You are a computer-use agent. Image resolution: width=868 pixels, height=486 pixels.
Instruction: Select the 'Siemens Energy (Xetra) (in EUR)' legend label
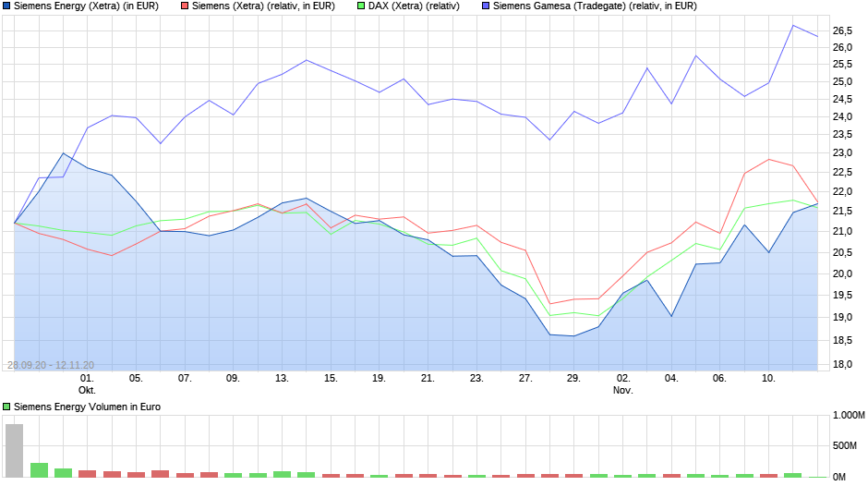pyautogui.click(x=86, y=6)
